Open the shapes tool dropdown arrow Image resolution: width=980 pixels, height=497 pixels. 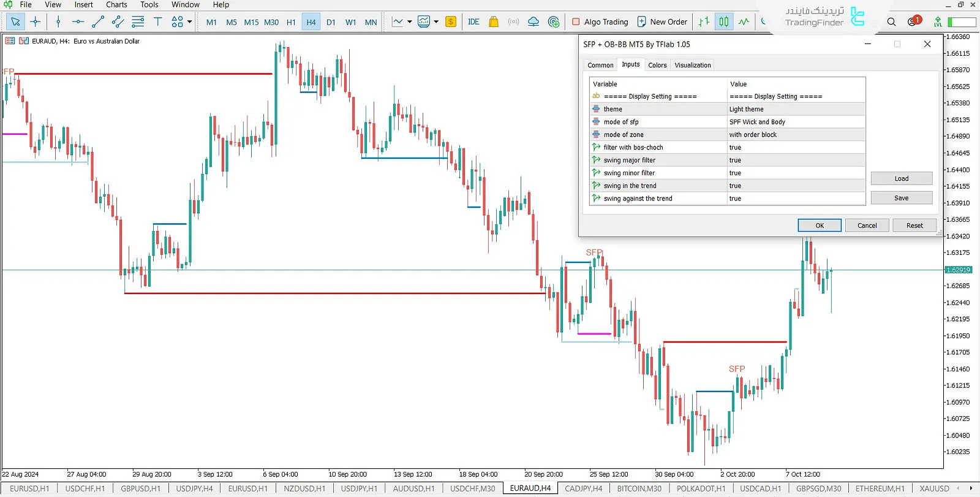coord(190,22)
